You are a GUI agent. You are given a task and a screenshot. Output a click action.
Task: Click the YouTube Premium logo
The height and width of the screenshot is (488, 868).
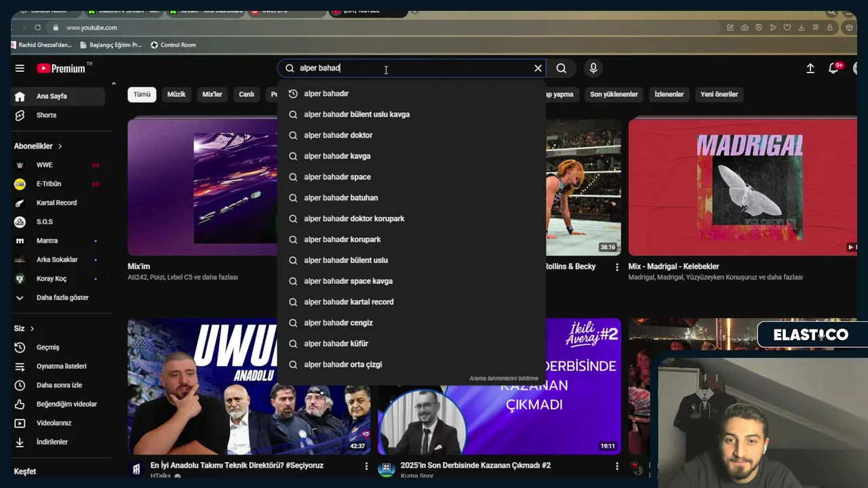pyautogui.click(x=61, y=68)
